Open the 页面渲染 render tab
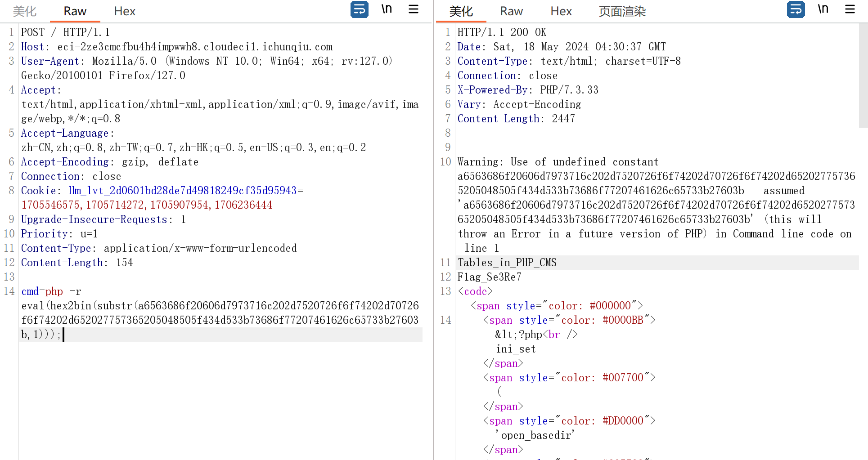 pyautogui.click(x=622, y=11)
